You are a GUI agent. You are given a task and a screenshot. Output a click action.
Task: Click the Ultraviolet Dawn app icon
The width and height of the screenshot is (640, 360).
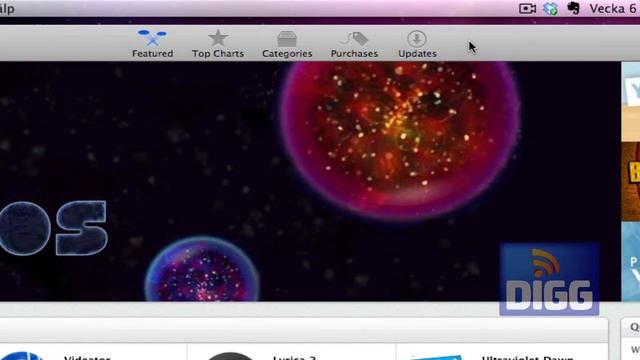point(436,357)
